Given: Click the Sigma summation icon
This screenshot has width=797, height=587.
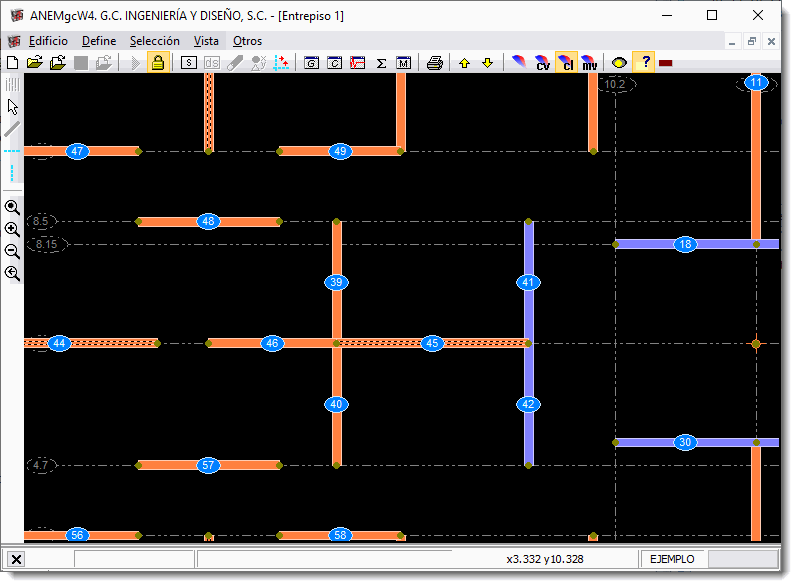Looking at the screenshot, I should pos(381,63).
